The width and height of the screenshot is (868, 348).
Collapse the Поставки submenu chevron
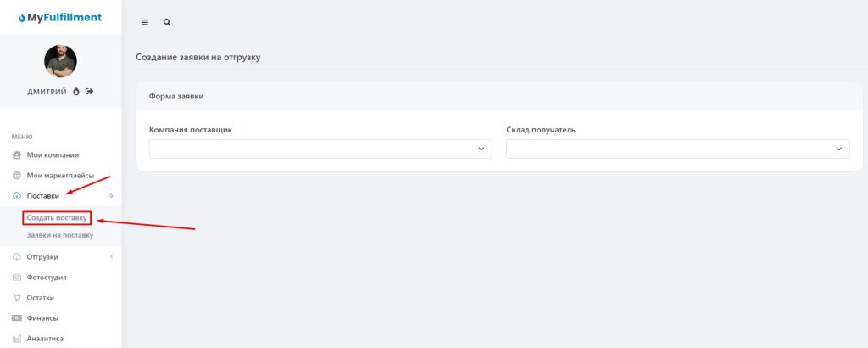pos(111,196)
